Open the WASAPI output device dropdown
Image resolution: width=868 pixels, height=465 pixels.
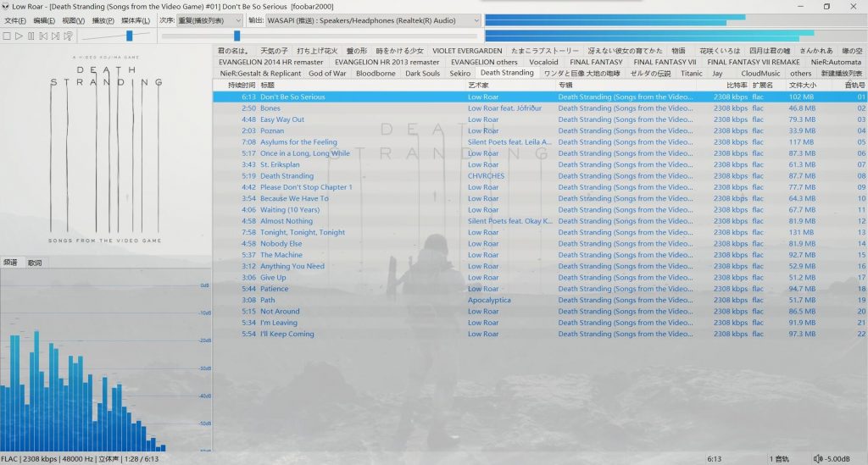pyautogui.click(x=373, y=20)
